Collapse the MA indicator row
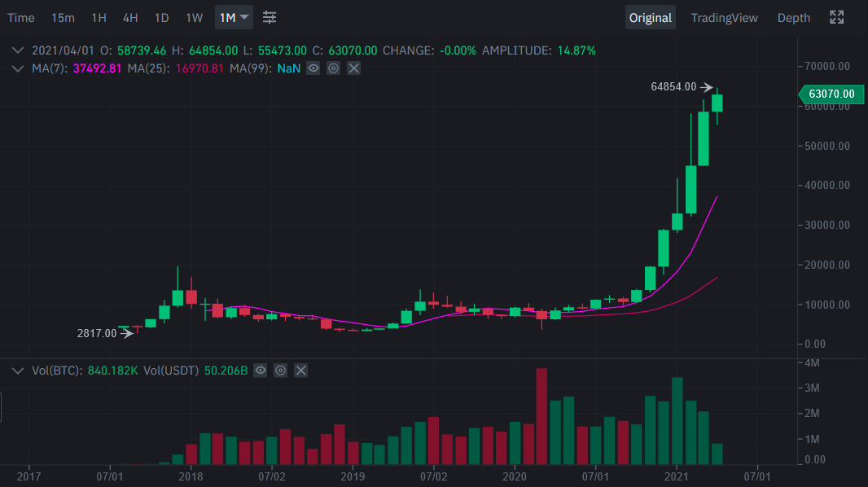The width and height of the screenshot is (868, 487). 18,68
